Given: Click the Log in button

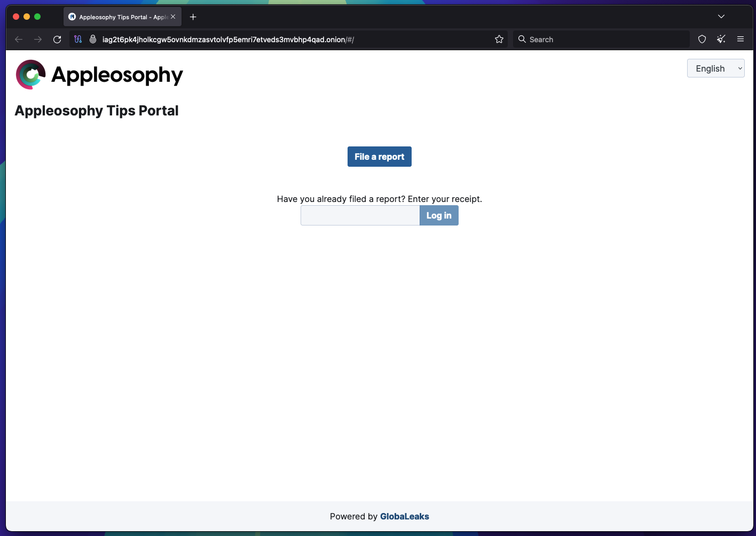Looking at the screenshot, I should coord(439,215).
